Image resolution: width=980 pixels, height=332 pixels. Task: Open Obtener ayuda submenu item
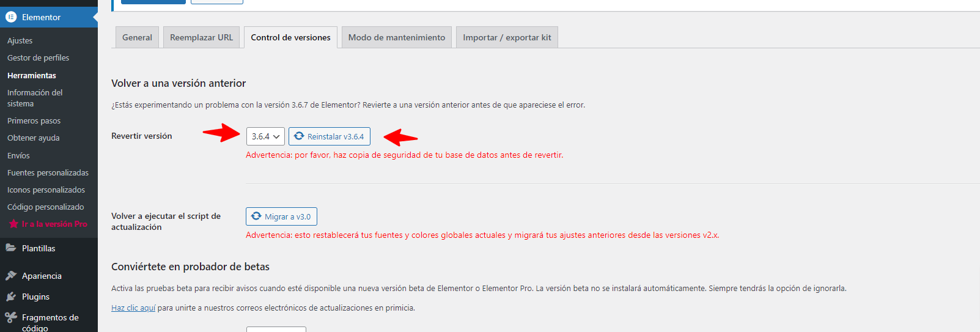34,138
